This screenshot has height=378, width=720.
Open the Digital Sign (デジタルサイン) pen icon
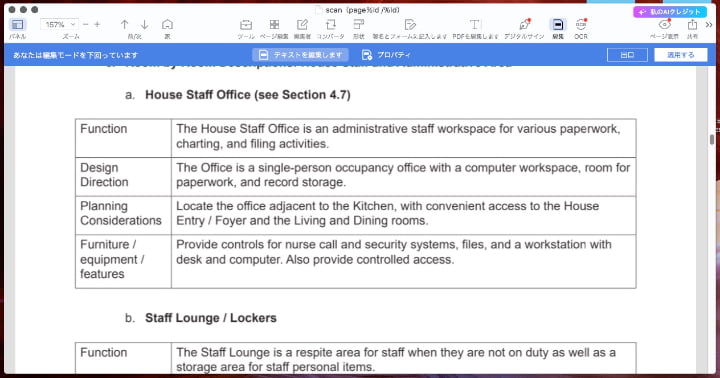pos(524,24)
